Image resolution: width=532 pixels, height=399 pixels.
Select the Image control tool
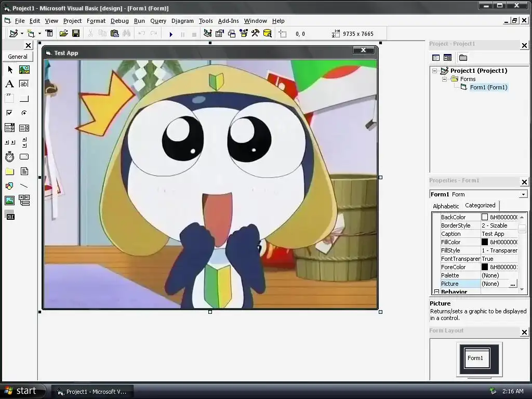(x=10, y=201)
